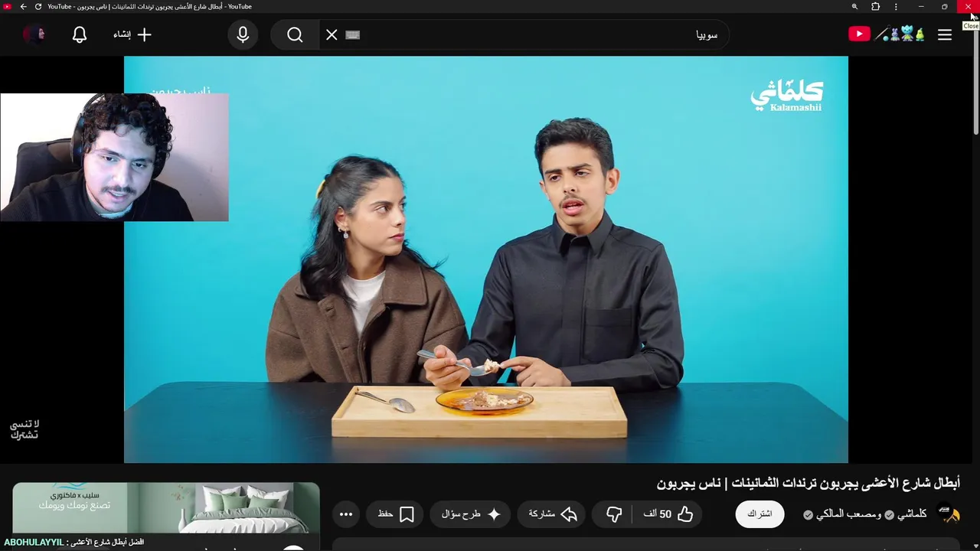The width and height of the screenshot is (980, 551).
Task: Subscribe with the اشتراك button
Action: [x=759, y=514]
